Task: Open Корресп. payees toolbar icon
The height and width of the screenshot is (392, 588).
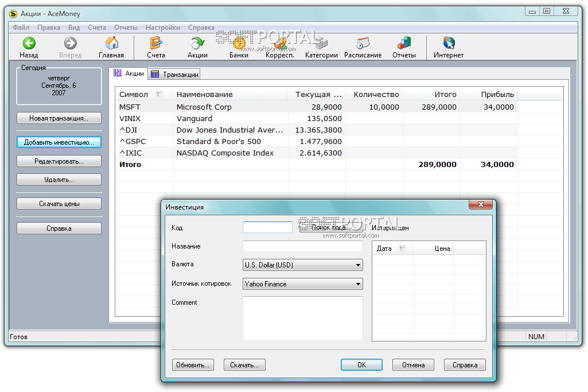Action: coord(280,44)
